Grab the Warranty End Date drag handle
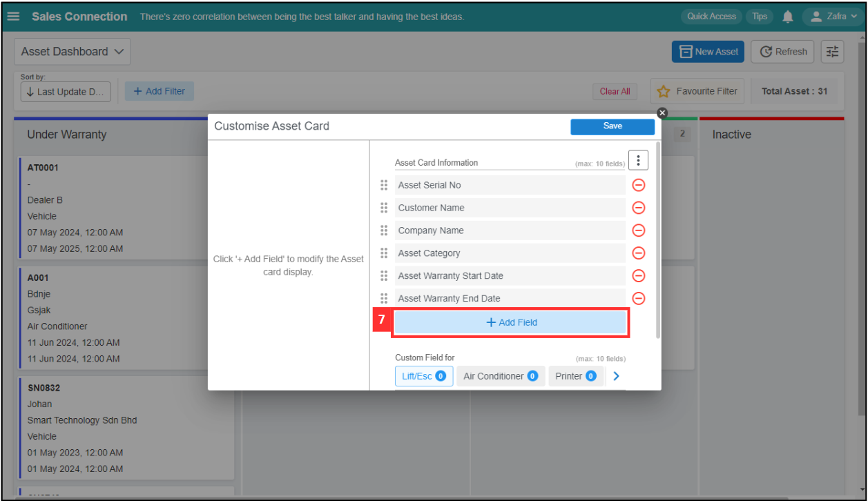Screen dimensions: 868x501 (x=384, y=298)
